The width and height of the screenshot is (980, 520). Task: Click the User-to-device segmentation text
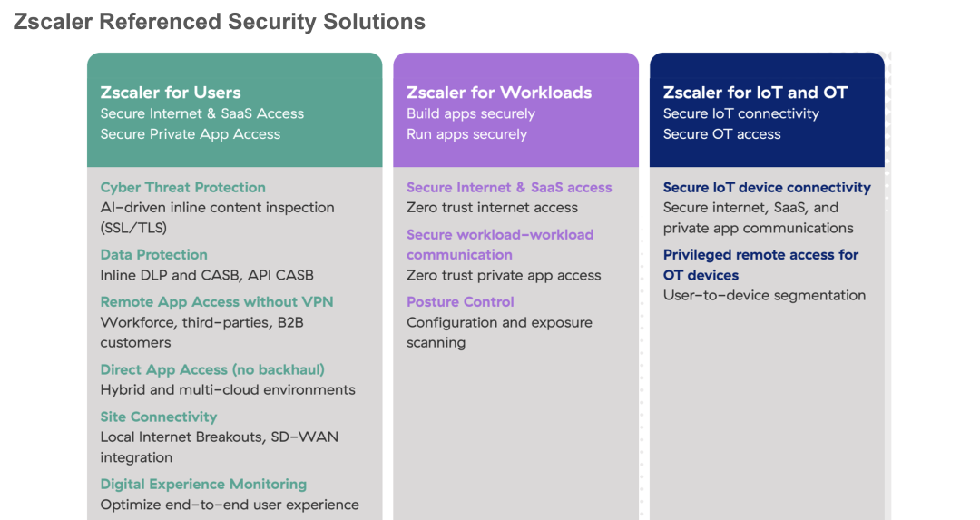764,296
